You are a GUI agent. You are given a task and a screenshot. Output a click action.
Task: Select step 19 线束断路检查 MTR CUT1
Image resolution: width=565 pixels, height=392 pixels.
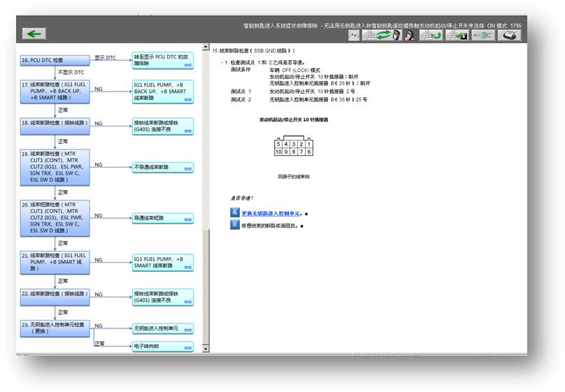tap(55, 168)
